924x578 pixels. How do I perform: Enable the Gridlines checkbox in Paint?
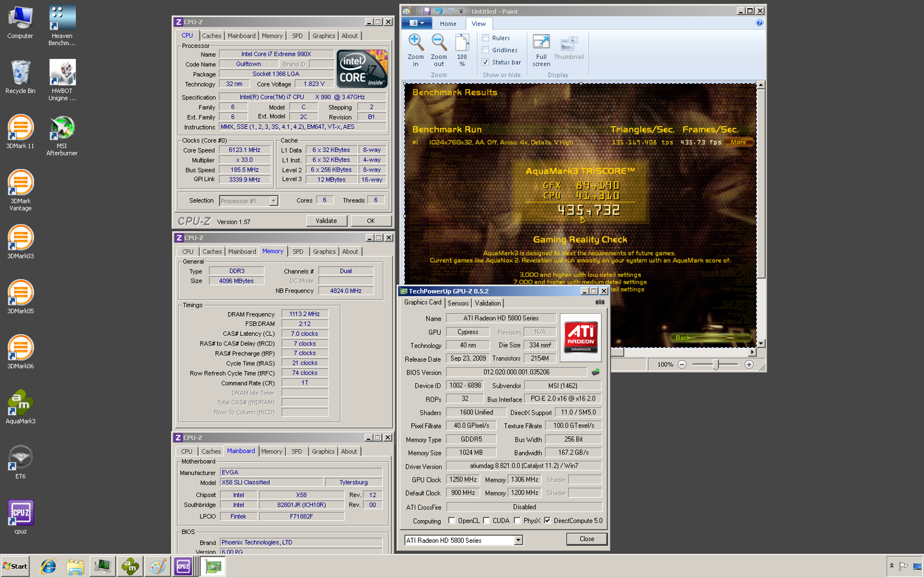point(486,50)
